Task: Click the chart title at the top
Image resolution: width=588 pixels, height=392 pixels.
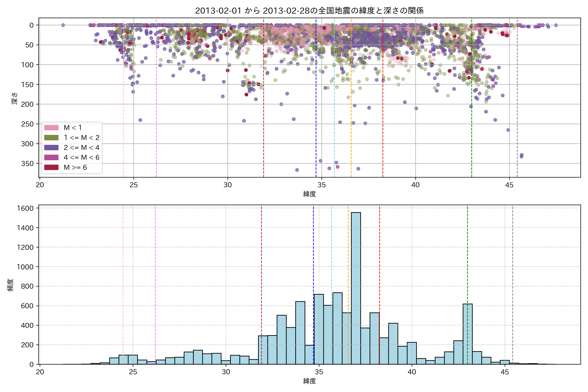Action: [x=309, y=11]
